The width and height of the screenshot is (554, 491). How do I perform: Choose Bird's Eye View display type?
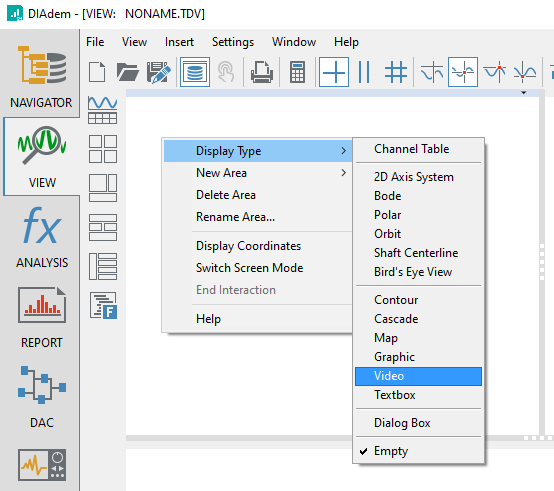[418, 272]
